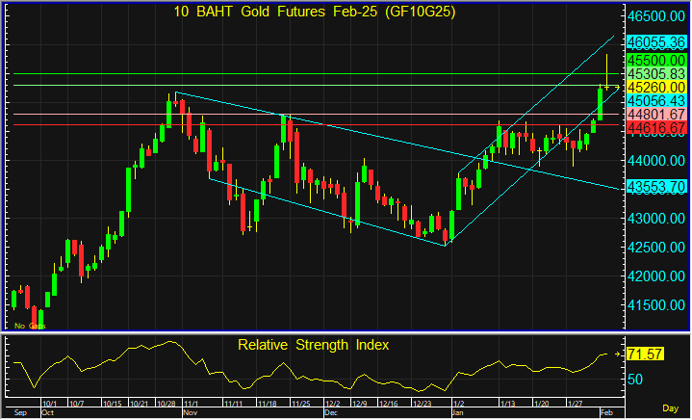Click the 12/2 date tick
This screenshot has width=692, height=420.
pos(332,404)
